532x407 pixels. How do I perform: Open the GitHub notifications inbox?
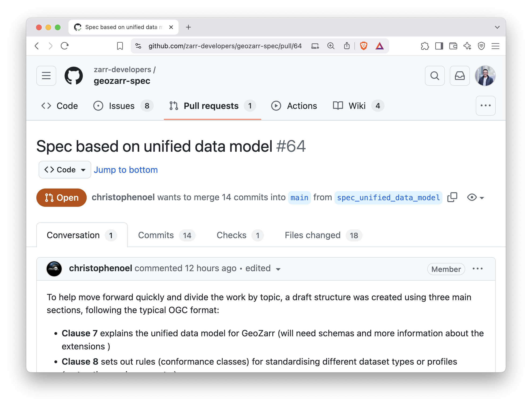(x=460, y=76)
